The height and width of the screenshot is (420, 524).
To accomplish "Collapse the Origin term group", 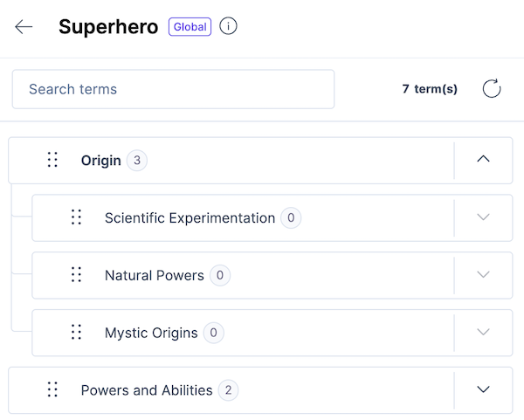I will pyautogui.click(x=483, y=160).
